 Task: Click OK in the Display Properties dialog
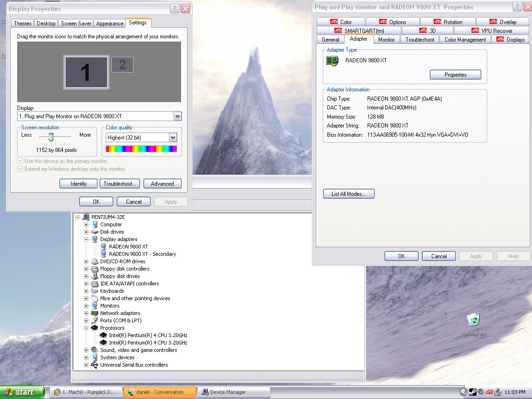pos(96,201)
